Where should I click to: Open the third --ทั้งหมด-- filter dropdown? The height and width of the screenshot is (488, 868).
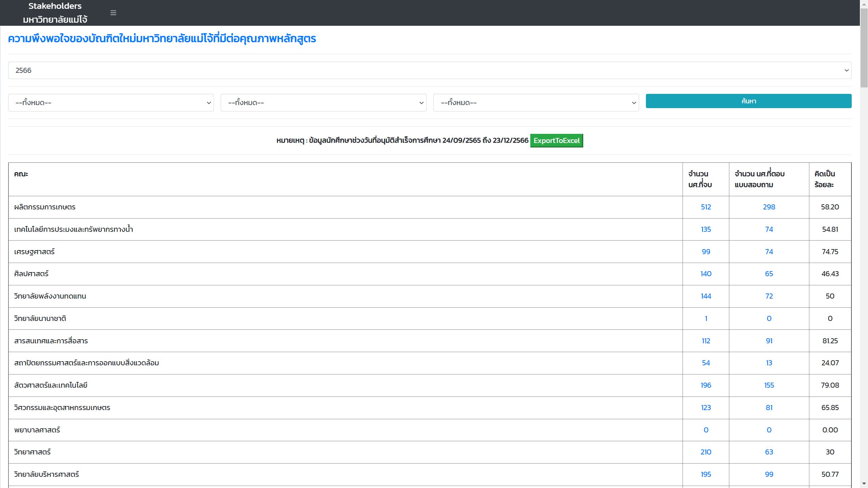(536, 103)
